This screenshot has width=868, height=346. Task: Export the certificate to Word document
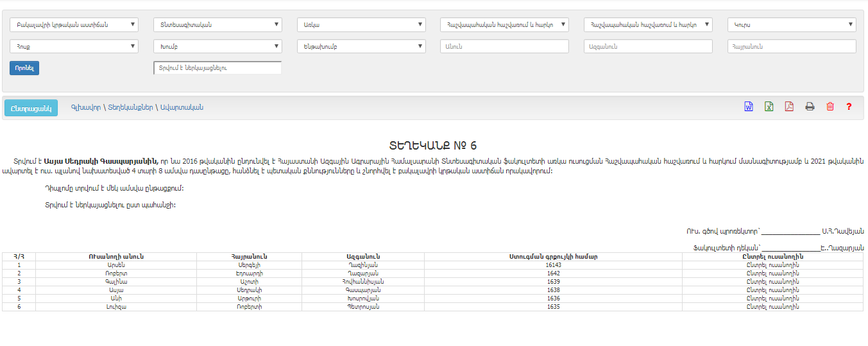[748, 107]
